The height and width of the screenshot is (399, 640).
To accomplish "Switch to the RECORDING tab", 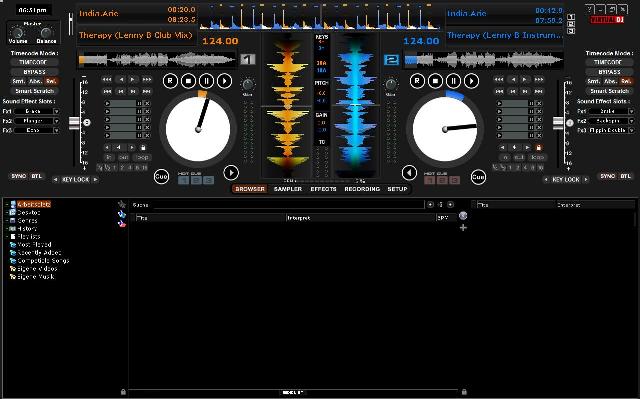I will click(362, 189).
